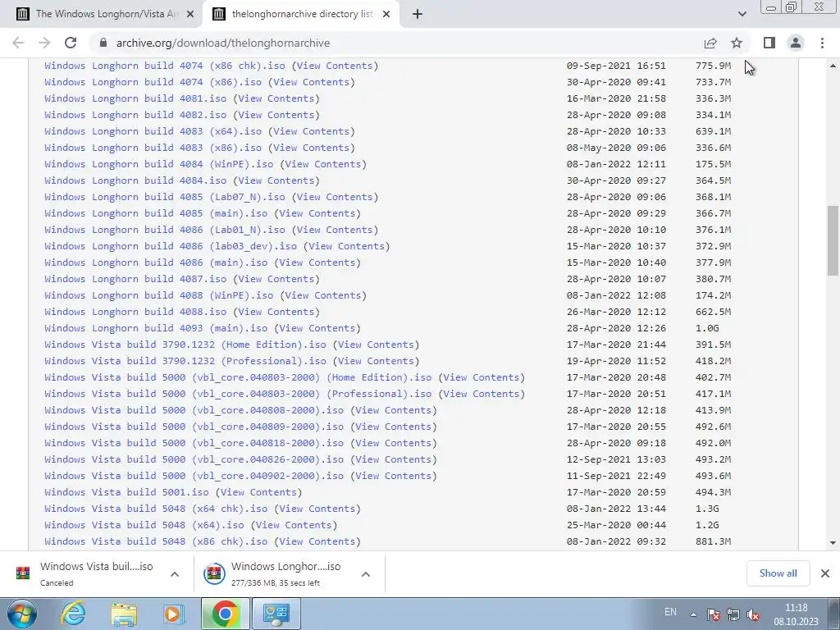Download Vista build 5048 (x64 chk).iso
The height and width of the screenshot is (630, 840).
156,509
